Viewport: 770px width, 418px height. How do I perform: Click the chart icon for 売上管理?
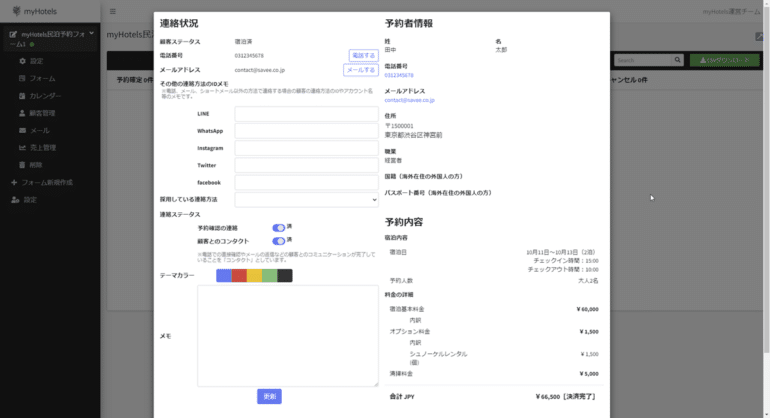point(22,147)
